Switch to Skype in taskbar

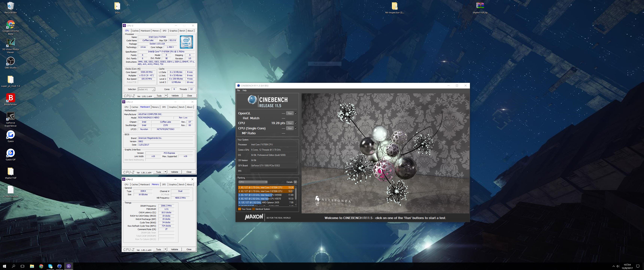tap(50, 266)
